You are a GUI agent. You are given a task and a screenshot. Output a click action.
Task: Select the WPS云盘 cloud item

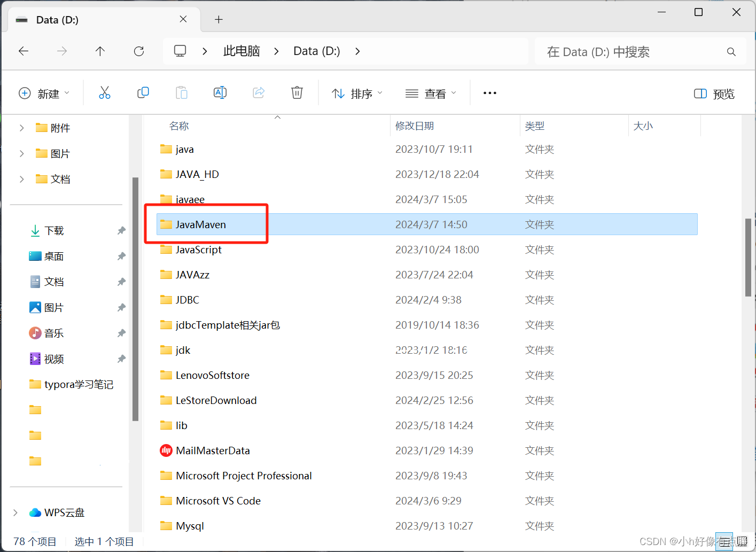57,512
